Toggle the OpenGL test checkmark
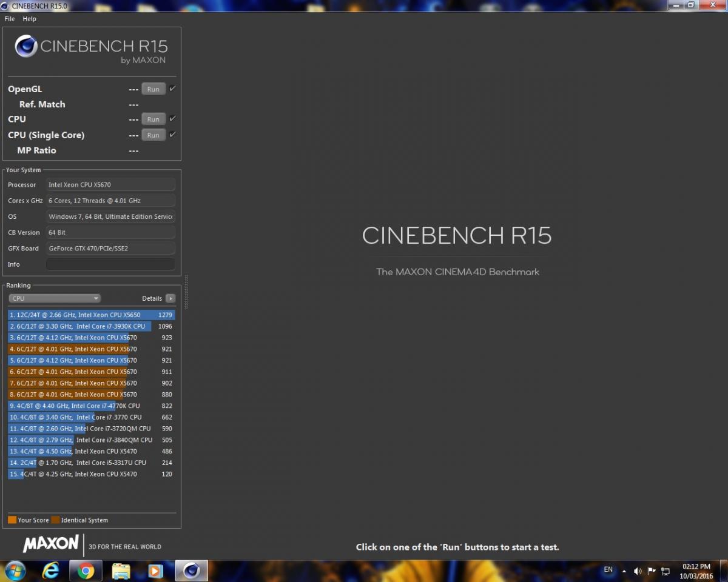This screenshot has width=728, height=582. click(x=172, y=89)
